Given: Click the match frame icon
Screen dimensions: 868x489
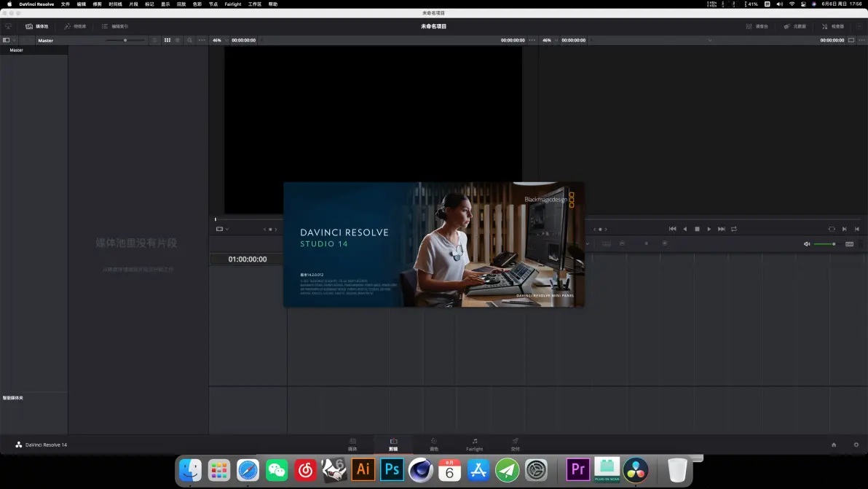Looking at the screenshot, I should [832, 229].
